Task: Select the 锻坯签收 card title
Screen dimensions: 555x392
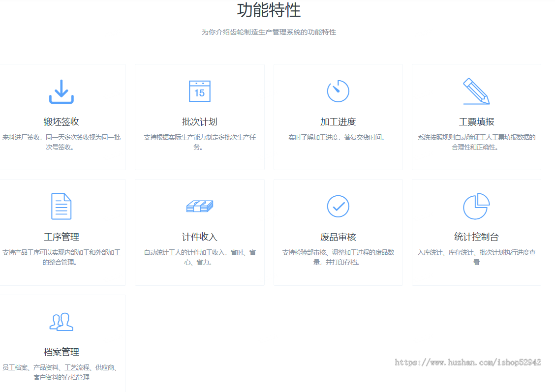Action: 61,121
